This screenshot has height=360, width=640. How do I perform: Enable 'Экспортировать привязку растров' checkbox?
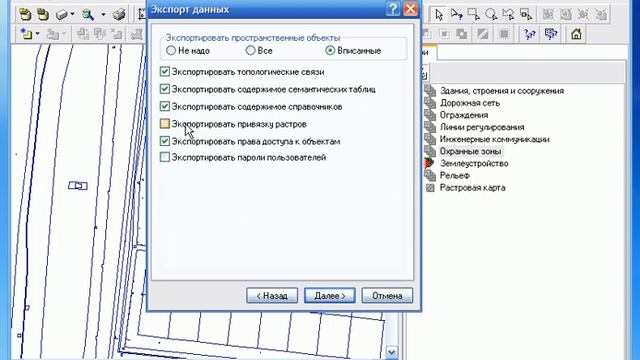pos(164,124)
